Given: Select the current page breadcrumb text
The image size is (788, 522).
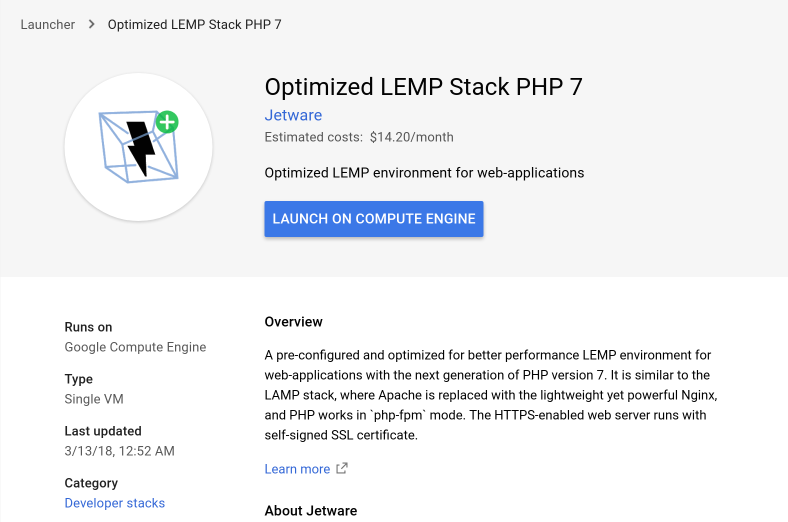Looking at the screenshot, I should [195, 24].
